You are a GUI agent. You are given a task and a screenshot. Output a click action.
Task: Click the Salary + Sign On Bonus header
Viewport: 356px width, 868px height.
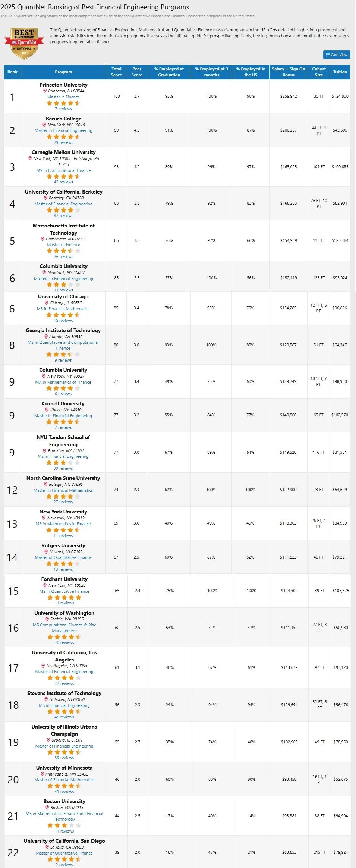point(288,72)
